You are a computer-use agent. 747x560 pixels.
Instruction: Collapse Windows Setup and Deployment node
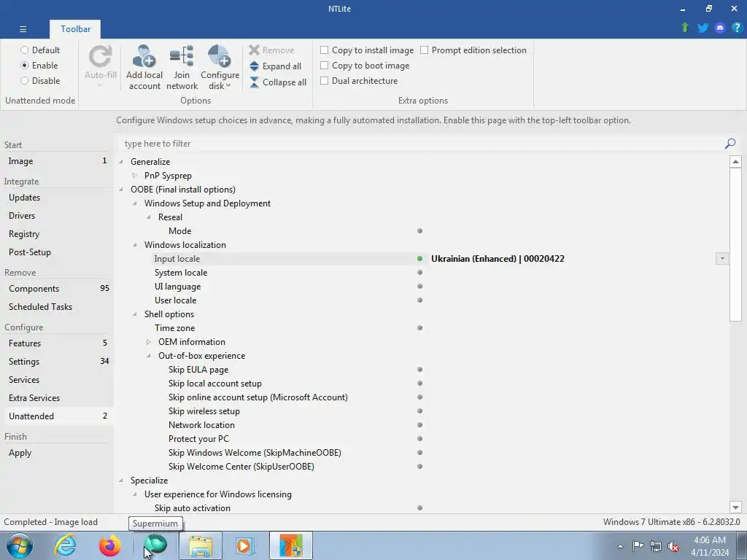point(135,203)
